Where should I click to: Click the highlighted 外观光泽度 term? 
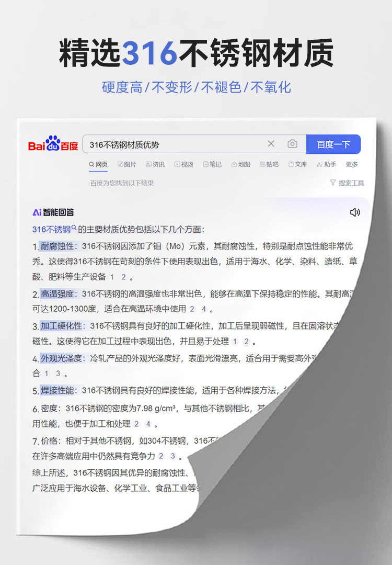click(x=61, y=358)
